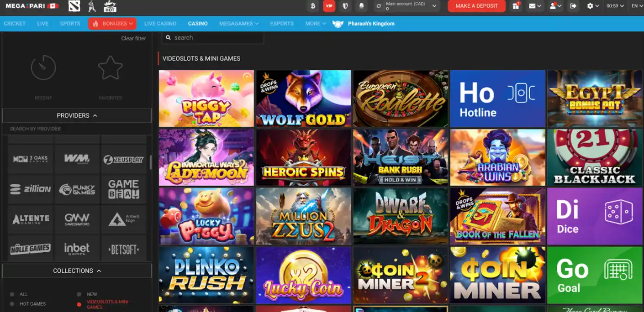Image resolution: width=644 pixels, height=312 pixels.
Task: Select the 3 Oaks Gaming provider
Action: [31, 159]
